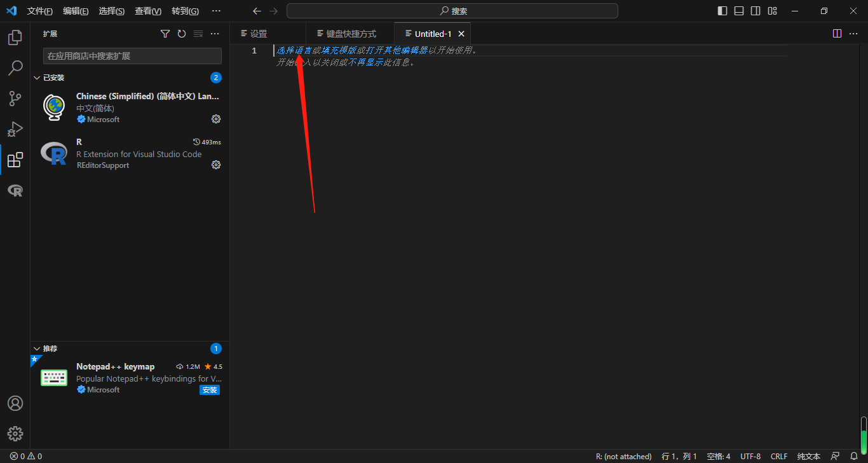Toggle the secondary sidebar visibility
868x463 pixels.
coord(756,11)
